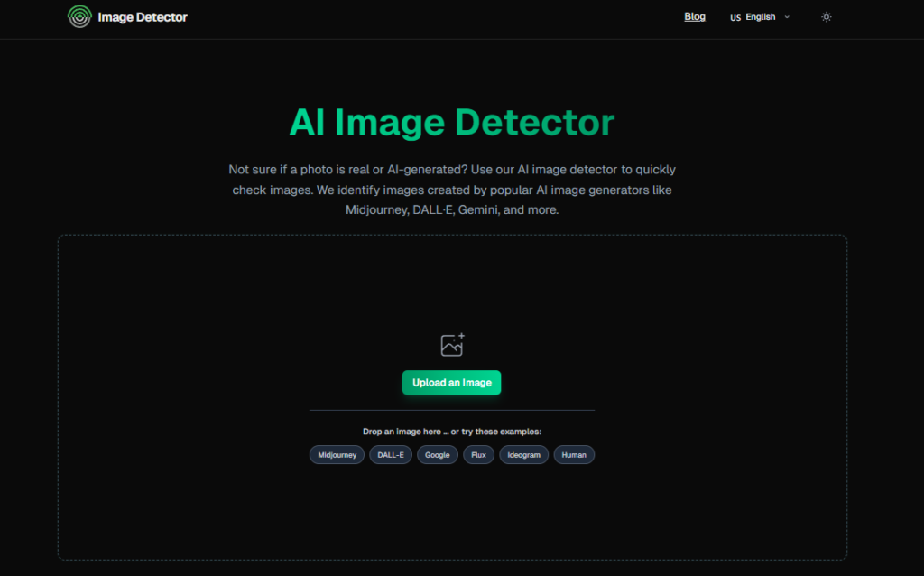This screenshot has width=924, height=576.
Task: Click the "Drop an image here" hint text
Action: (x=451, y=432)
